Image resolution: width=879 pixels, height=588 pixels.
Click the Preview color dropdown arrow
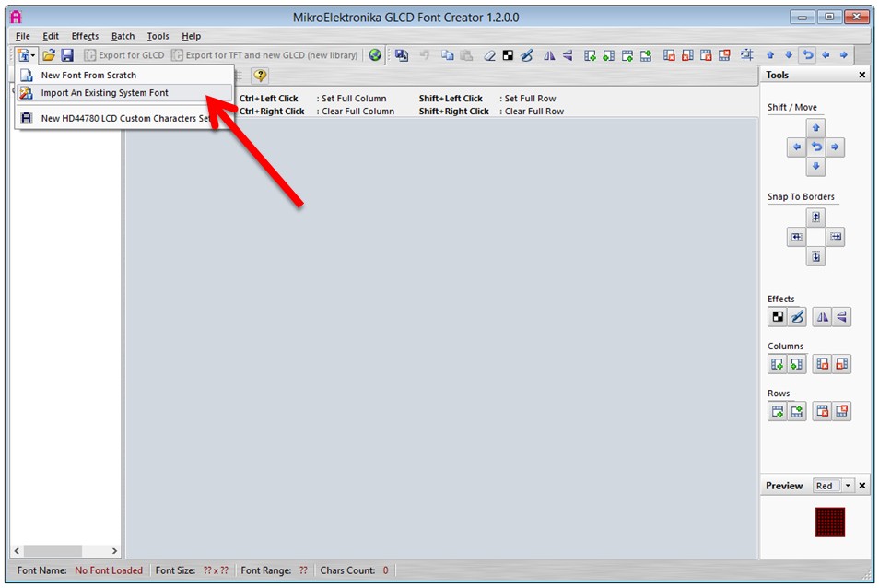848,486
